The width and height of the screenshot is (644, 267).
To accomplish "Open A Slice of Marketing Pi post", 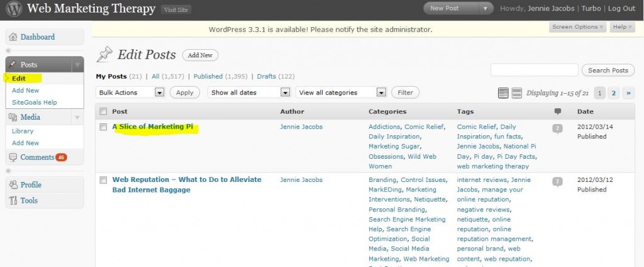I will (152, 127).
